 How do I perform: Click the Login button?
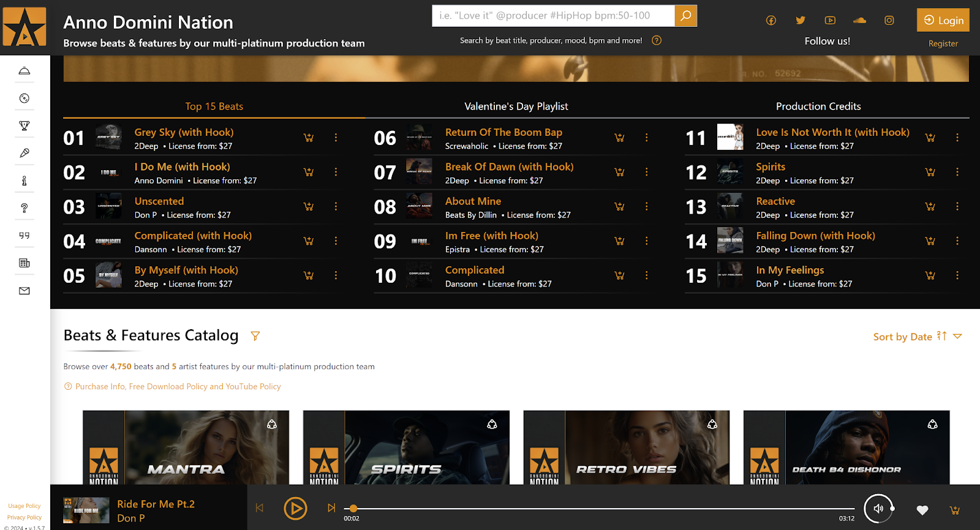[x=943, y=20]
